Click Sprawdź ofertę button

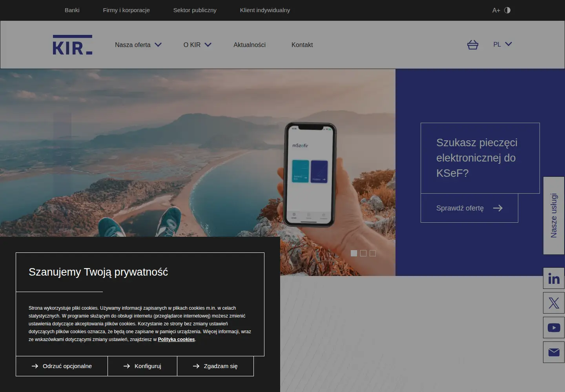[x=469, y=208]
